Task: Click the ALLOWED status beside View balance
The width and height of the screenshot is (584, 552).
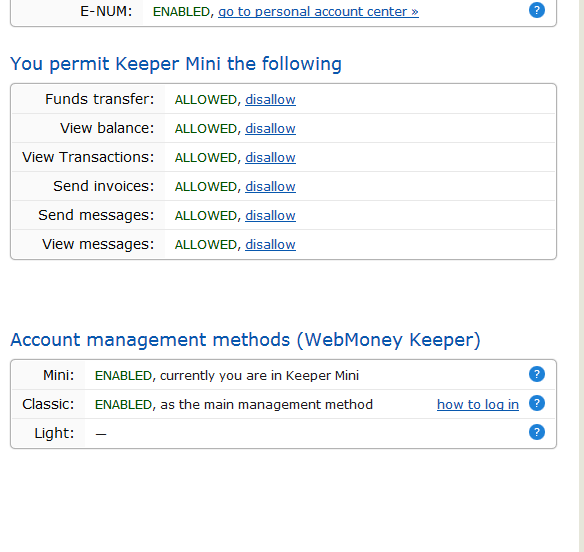Action: click(x=206, y=129)
